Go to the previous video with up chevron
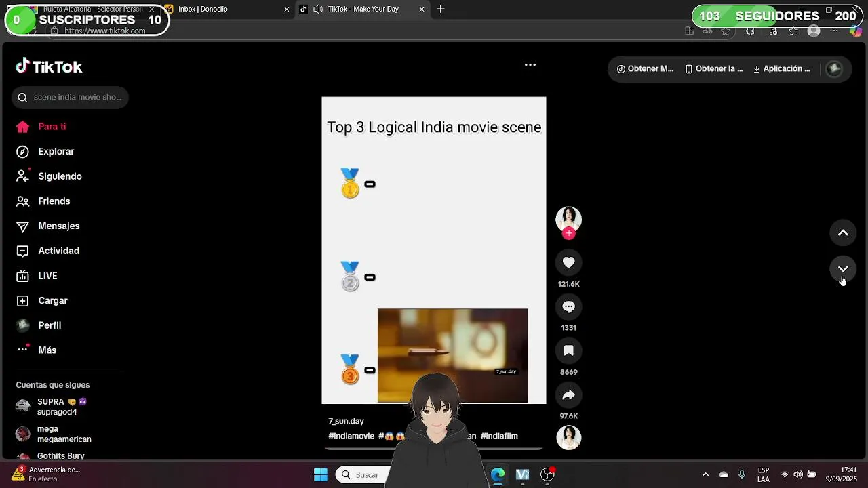Screen dimensions: 868x488 843,232
